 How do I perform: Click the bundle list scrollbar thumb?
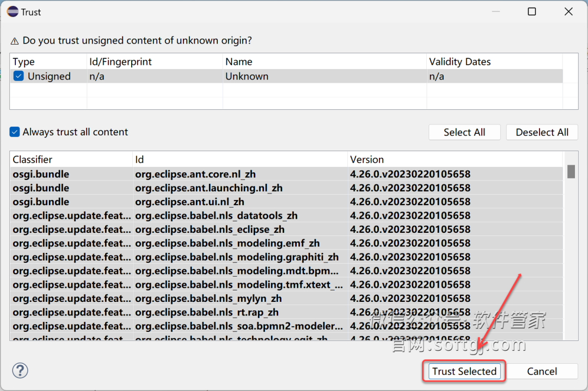[571, 172]
